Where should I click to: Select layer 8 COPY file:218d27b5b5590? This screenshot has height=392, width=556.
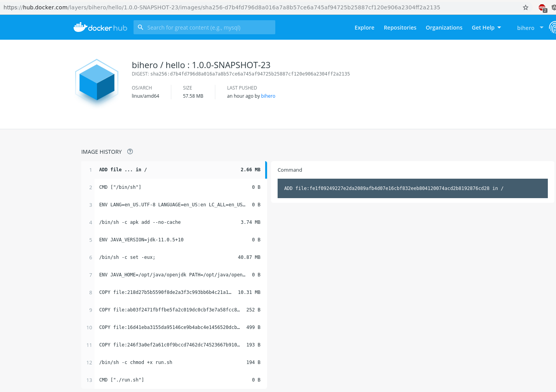click(174, 292)
